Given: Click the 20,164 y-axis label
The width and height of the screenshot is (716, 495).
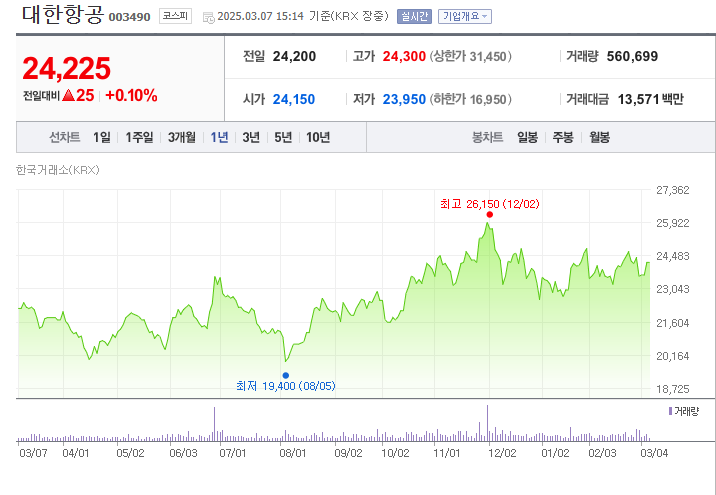Looking at the screenshot, I should pyautogui.click(x=673, y=356).
